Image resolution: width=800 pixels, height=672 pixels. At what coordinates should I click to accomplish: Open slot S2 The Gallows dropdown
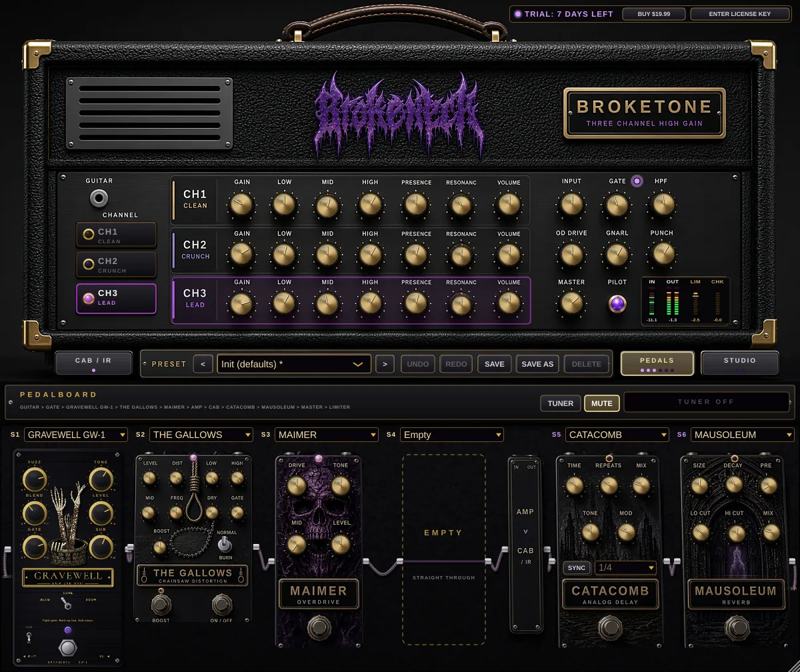(x=201, y=435)
